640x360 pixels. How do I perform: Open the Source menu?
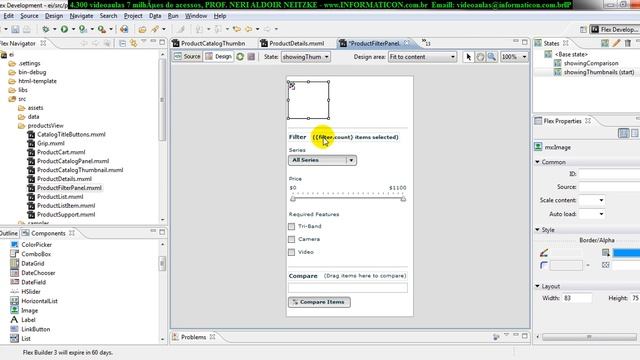coord(29,16)
